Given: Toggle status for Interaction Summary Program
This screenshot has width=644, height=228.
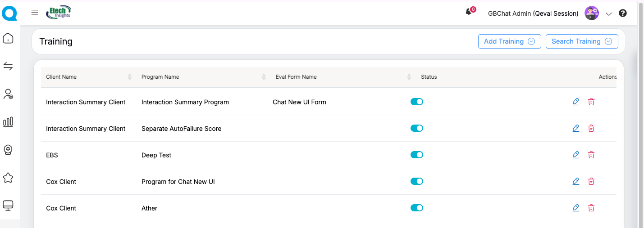Looking at the screenshot, I should point(416,102).
